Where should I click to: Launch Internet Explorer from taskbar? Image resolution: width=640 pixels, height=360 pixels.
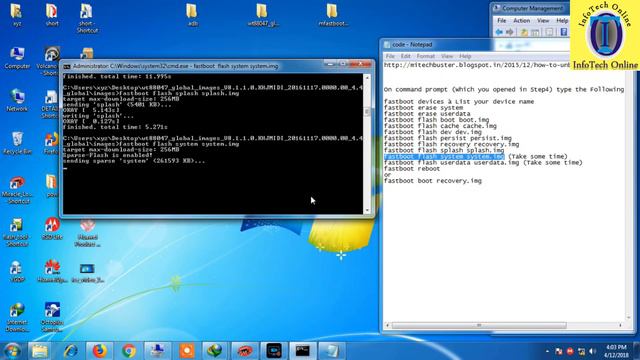click(70, 351)
